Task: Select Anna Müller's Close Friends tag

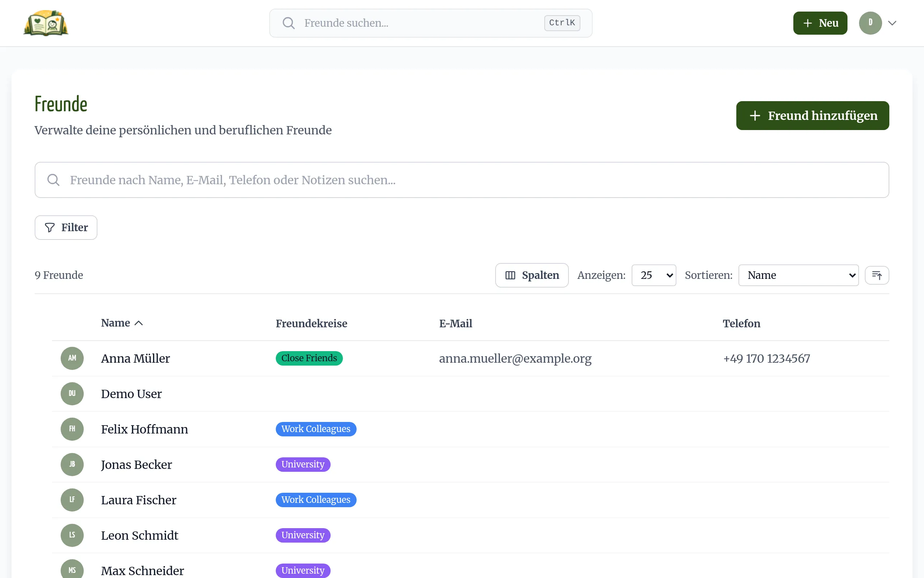Action: [x=309, y=358]
